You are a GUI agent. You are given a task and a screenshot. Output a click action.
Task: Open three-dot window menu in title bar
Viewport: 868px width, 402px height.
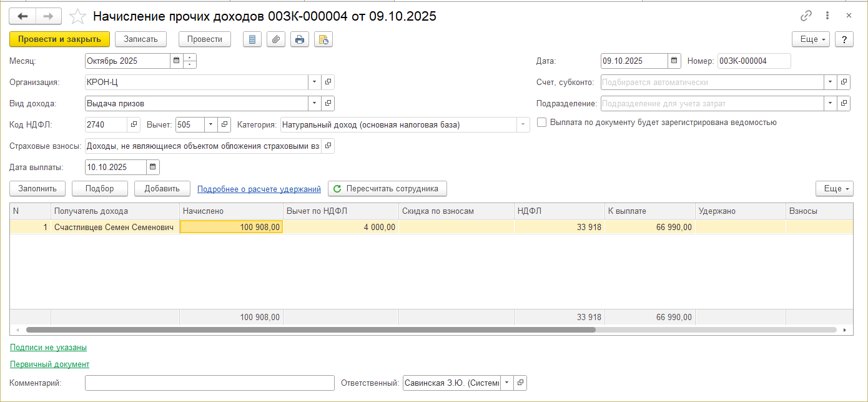click(x=827, y=16)
